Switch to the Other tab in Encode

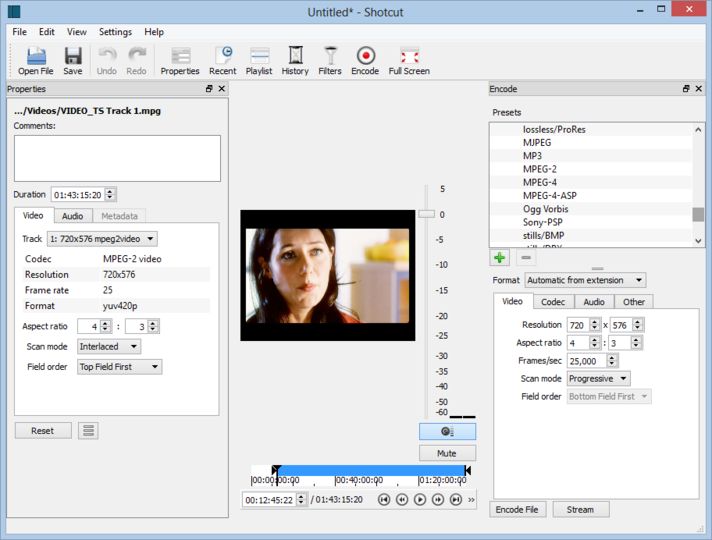tap(634, 302)
